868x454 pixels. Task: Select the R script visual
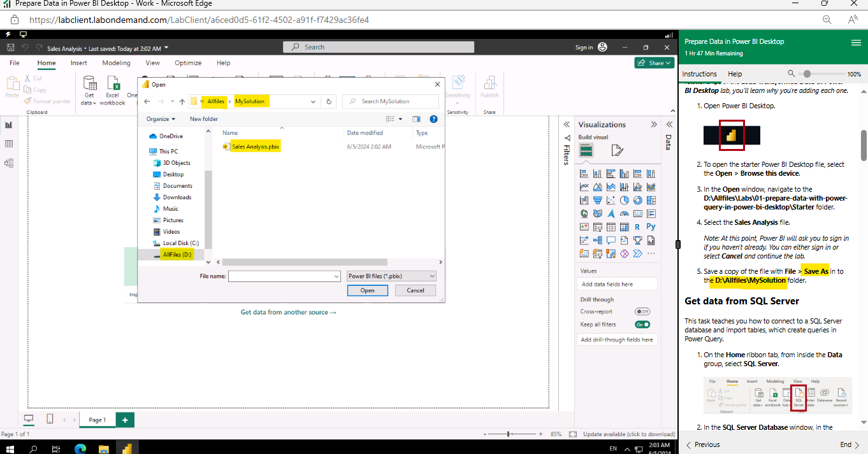638,227
